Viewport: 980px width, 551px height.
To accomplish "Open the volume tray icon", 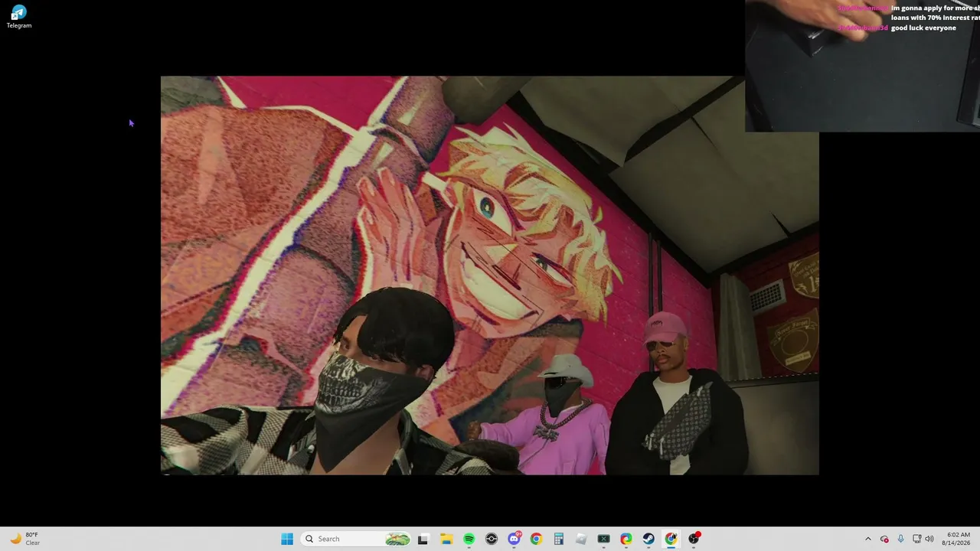I will click(x=929, y=539).
